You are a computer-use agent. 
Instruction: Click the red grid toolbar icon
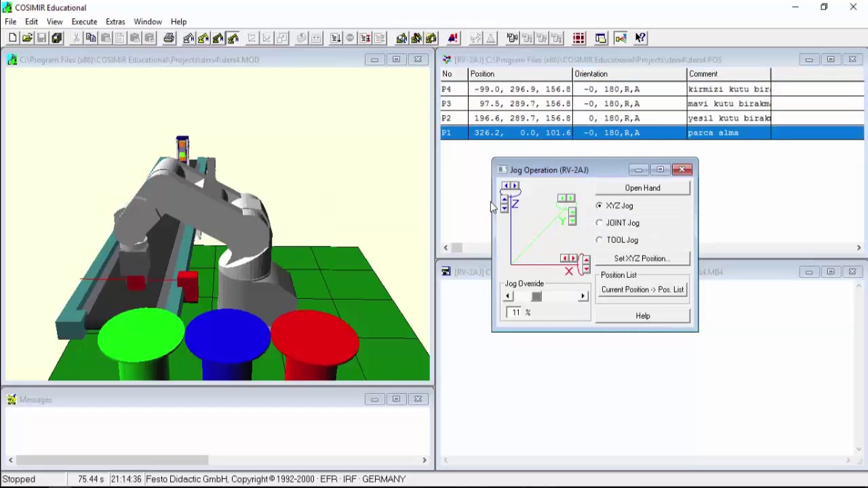(578, 38)
